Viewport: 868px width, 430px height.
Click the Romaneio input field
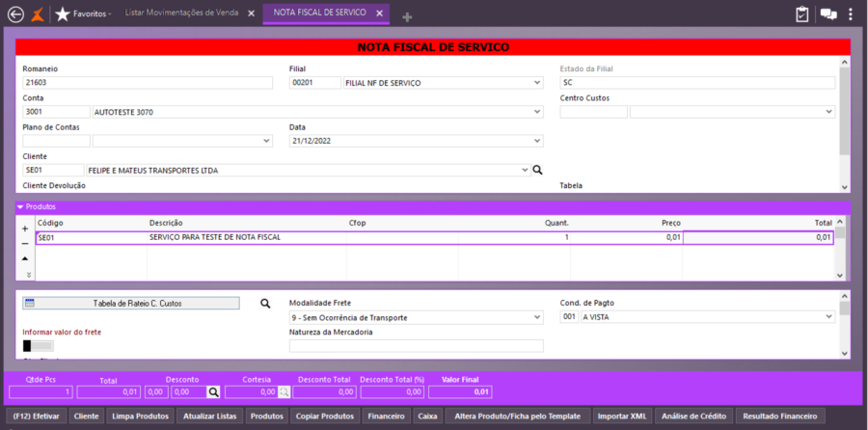(x=148, y=83)
